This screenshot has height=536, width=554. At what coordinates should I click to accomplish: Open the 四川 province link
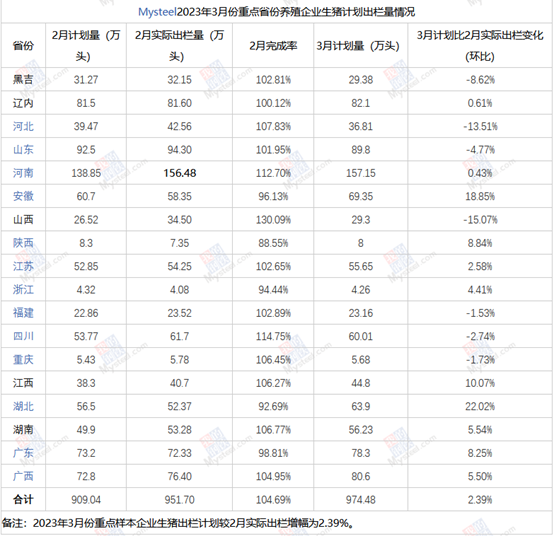[x=23, y=336]
